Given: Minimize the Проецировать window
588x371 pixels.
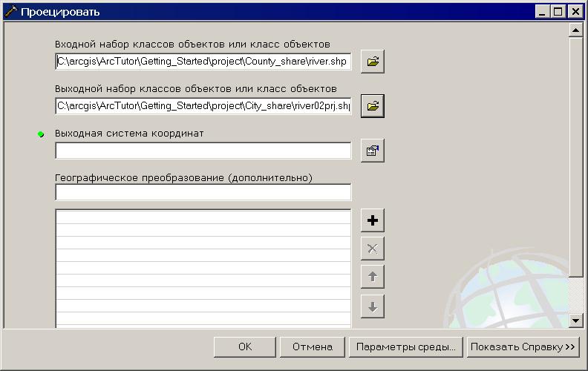Looking at the screenshot, I should (542, 12).
